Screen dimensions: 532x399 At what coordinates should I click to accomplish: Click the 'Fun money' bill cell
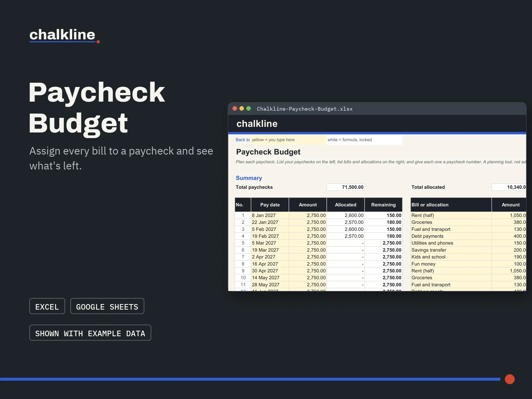click(x=451, y=264)
